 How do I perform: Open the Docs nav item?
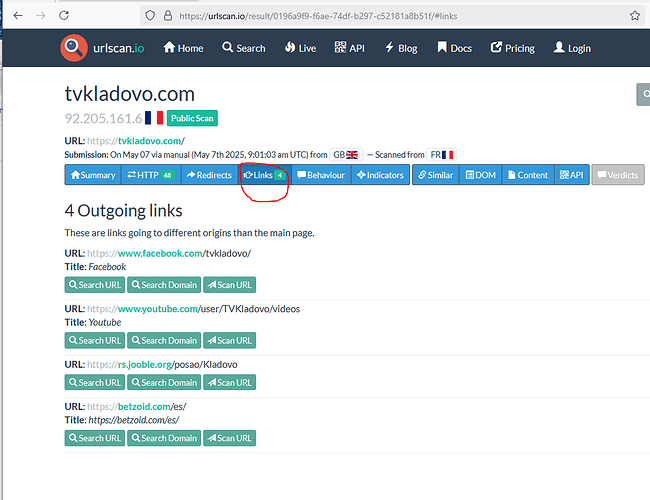tap(454, 48)
